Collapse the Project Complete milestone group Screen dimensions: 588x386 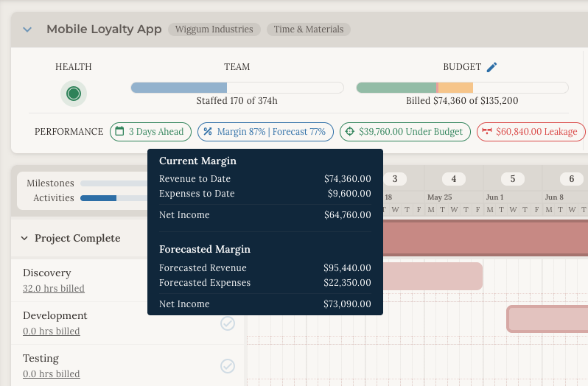pos(24,239)
